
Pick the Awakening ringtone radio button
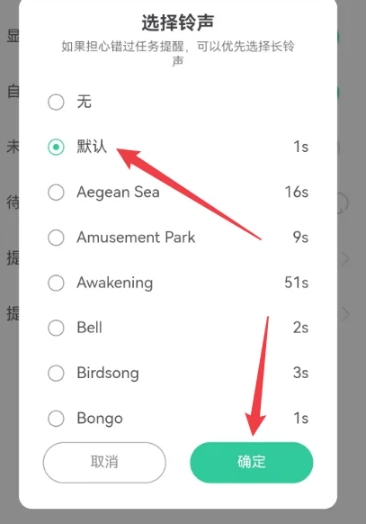click(x=56, y=283)
